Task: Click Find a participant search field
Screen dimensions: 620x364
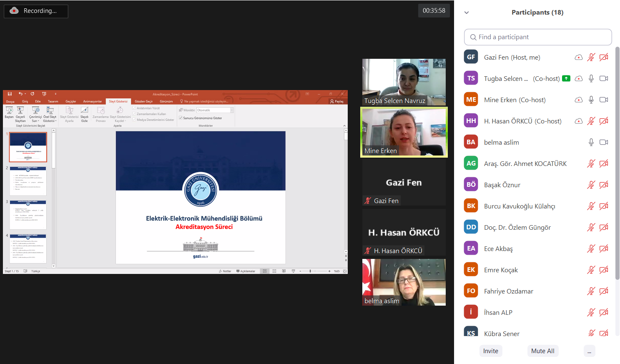Action: 538,37
